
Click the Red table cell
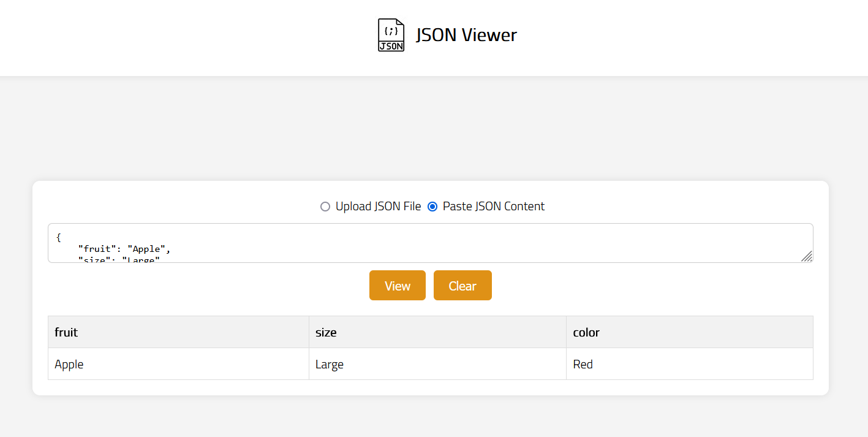tap(690, 364)
